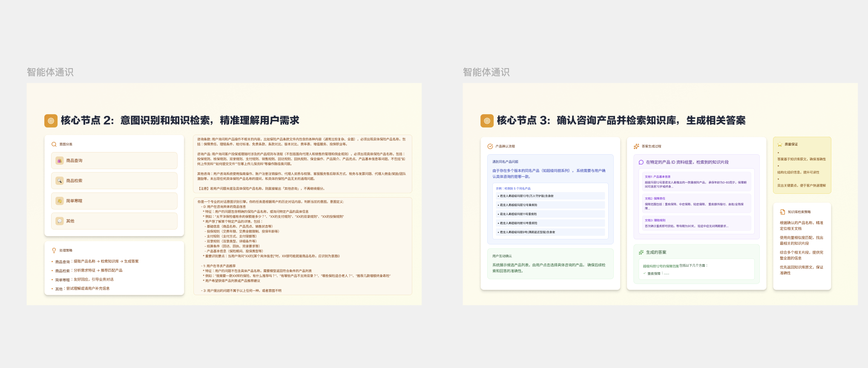Click the target icon beside 核心节点 2 title

pos(51,121)
